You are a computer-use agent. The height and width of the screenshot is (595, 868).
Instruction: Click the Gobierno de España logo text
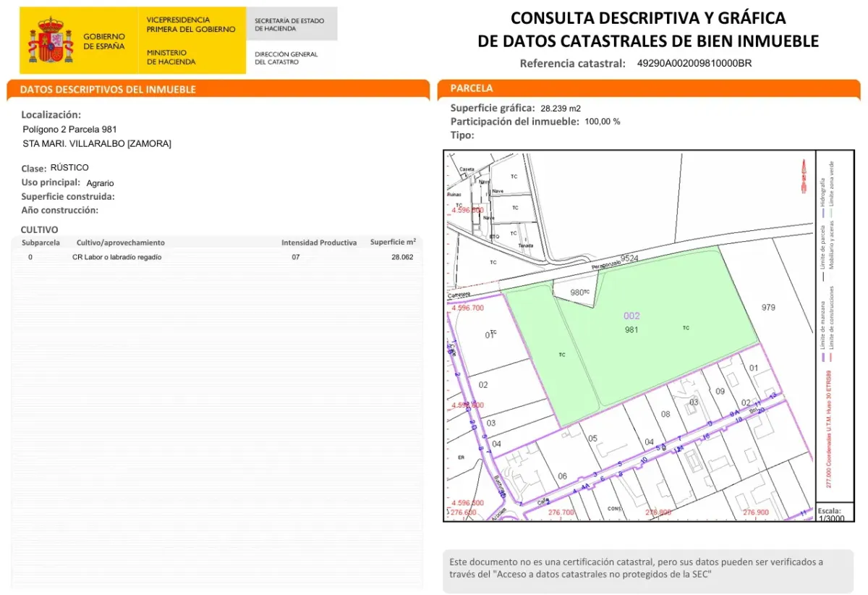point(104,41)
